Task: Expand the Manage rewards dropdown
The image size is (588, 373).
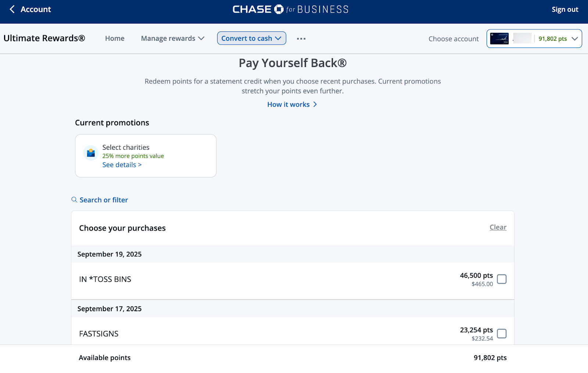Action: point(172,39)
